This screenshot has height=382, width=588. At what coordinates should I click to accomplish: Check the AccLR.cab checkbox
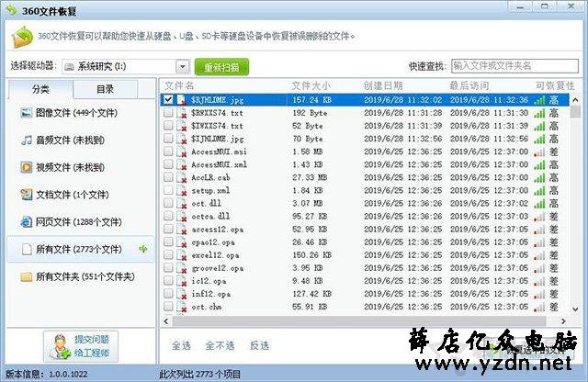coord(168,177)
